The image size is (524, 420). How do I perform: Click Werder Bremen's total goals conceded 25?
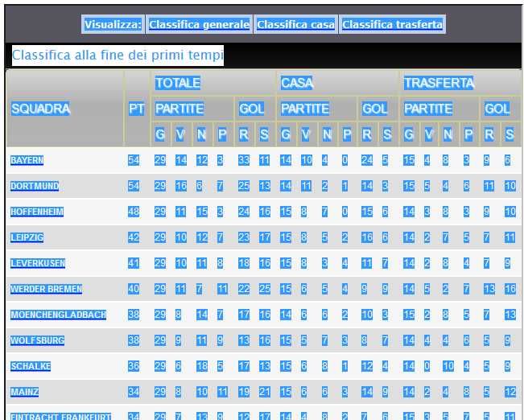coord(265,289)
